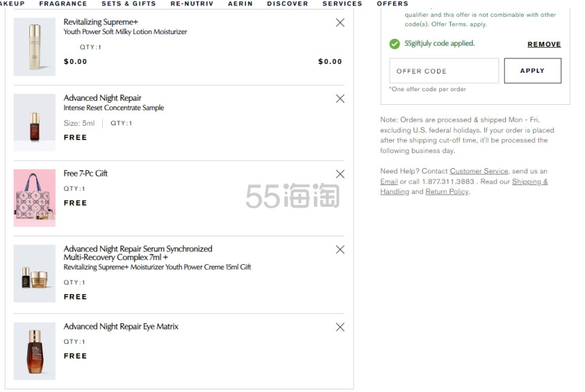The width and height of the screenshot is (585, 392).
Task: Click the Youth Power Creme 15ml Gift subtitle
Action: 157,267
